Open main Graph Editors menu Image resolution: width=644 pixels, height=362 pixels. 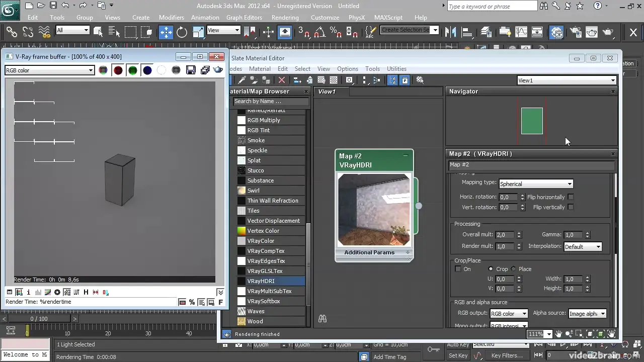point(244,18)
